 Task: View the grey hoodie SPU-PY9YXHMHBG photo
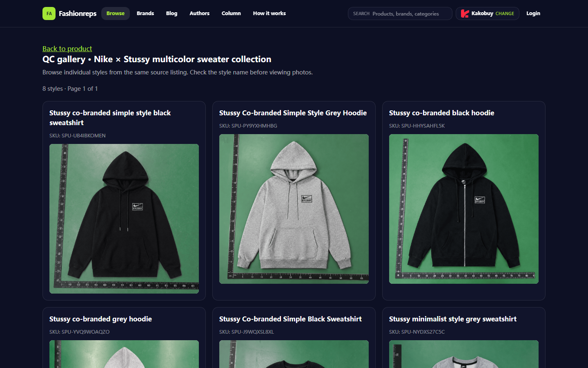(294, 209)
